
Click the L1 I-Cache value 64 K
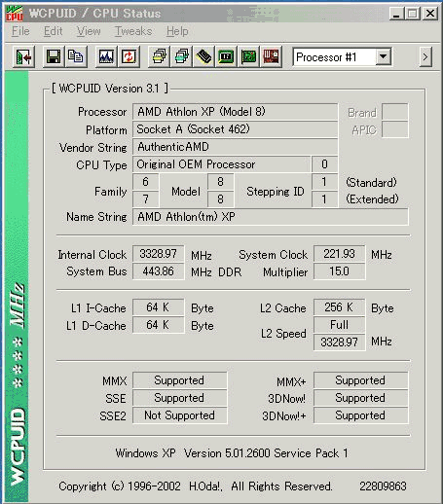pyautogui.click(x=159, y=307)
